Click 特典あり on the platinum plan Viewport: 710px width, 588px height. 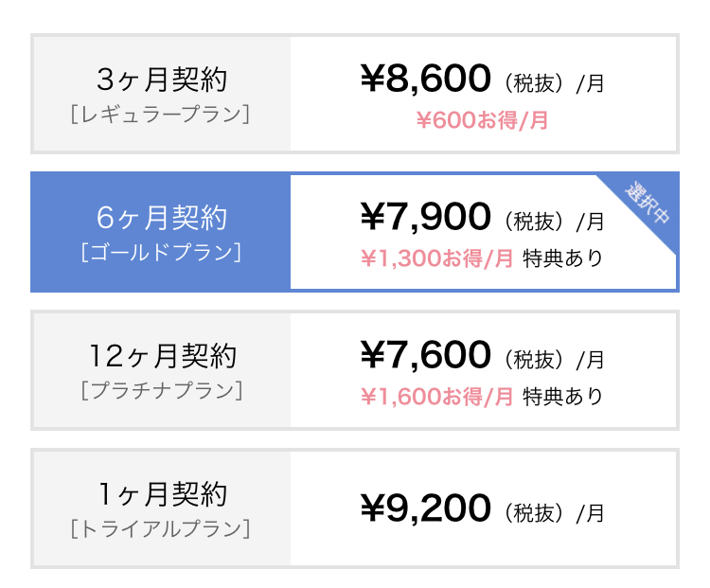coord(562,396)
